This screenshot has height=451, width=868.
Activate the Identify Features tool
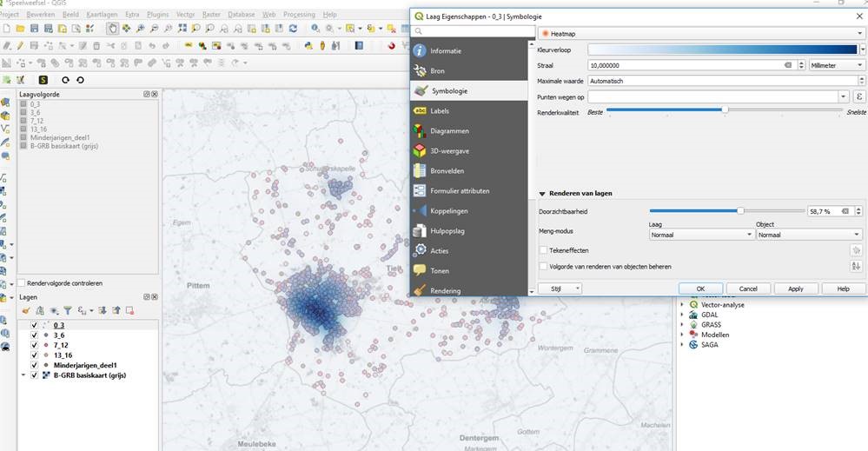pos(315,28)
